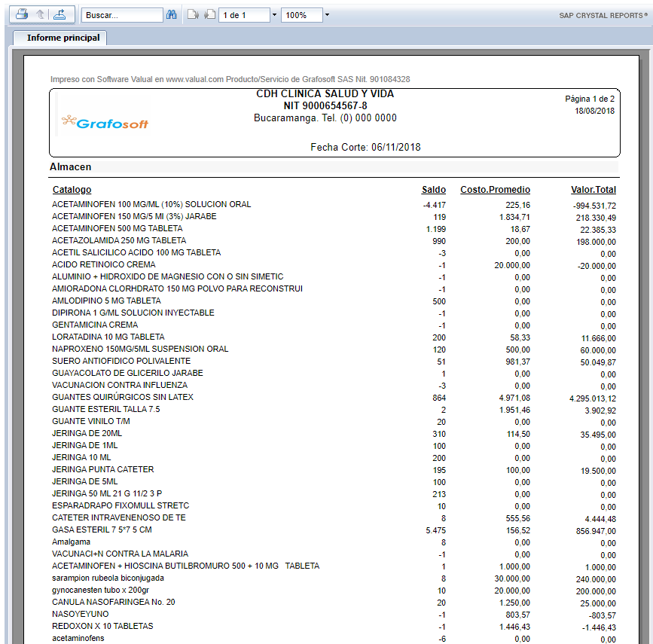Open the page number dropdown arrow

click(x=273, y=15)
